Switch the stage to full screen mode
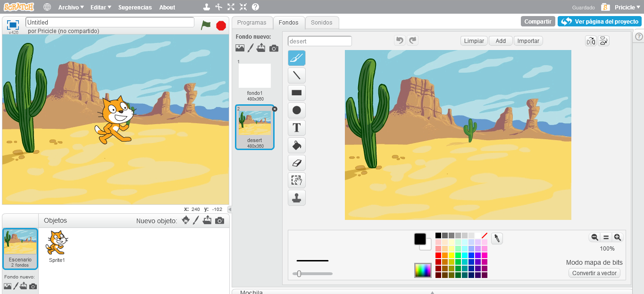The width and height of the screenshot is (644, 294). [x=13, y=25]
